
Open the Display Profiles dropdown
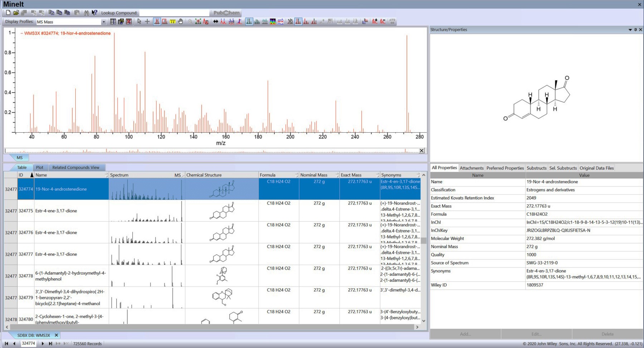[104, 22]
